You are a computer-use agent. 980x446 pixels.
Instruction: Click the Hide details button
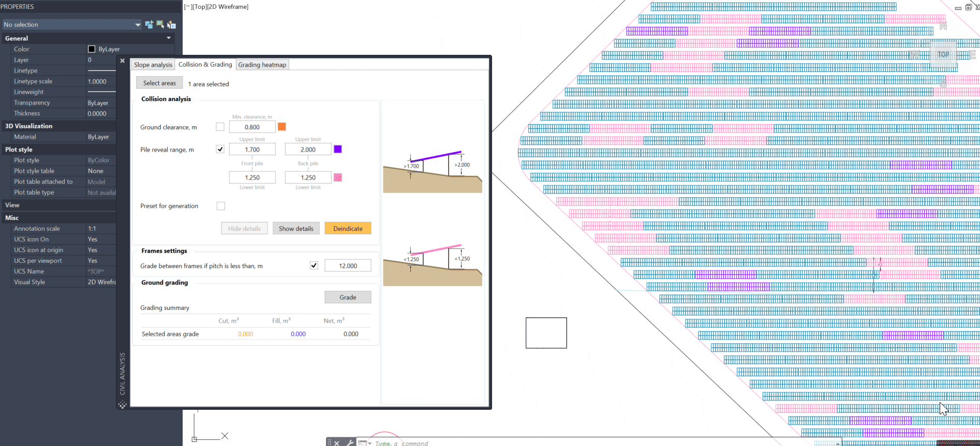click(x=244, y=228)
